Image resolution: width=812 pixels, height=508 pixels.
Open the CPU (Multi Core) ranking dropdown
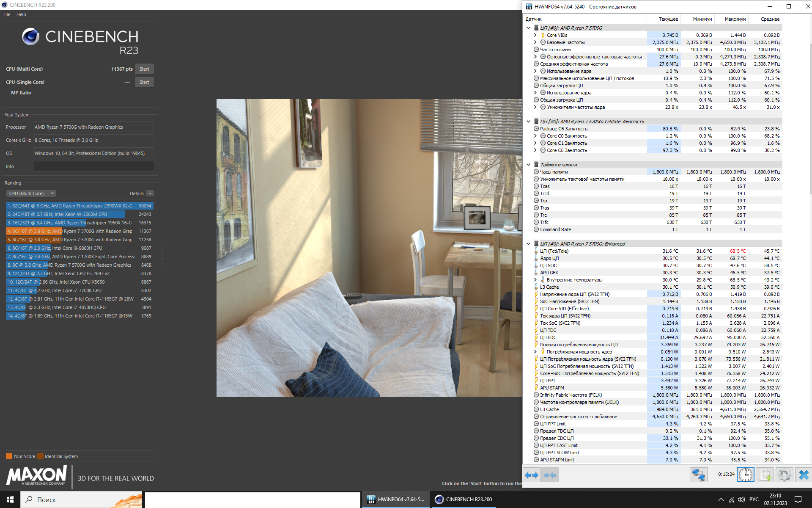point(31,193)
